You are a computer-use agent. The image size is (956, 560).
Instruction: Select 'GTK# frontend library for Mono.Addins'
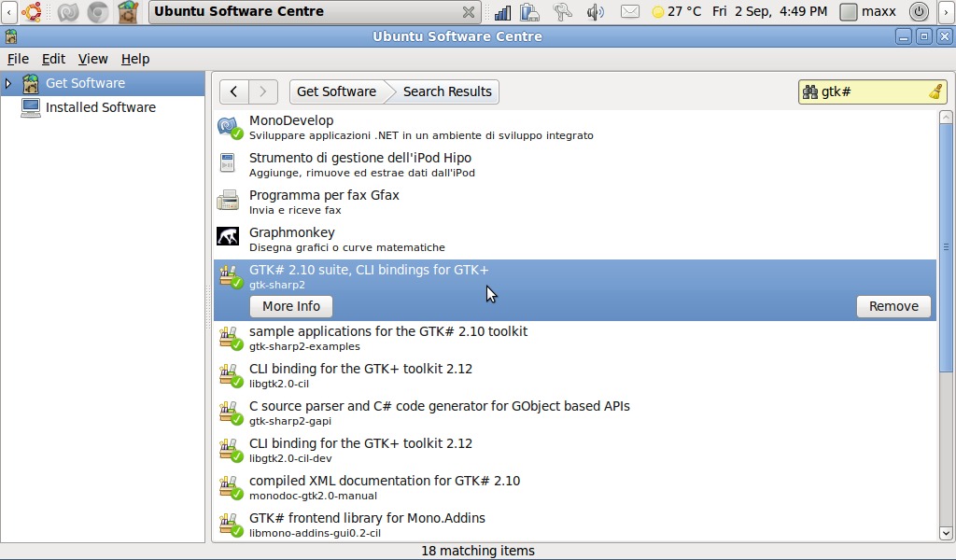(574, 524)
